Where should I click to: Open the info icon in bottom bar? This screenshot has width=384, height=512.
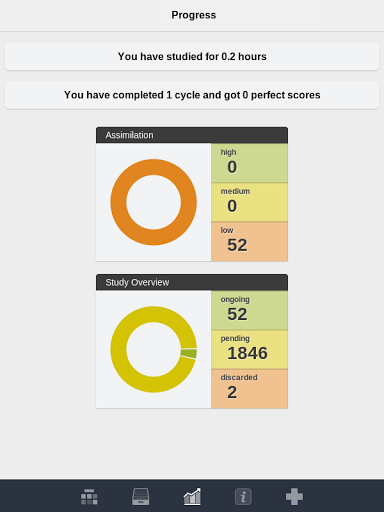[x=243, y=497]
